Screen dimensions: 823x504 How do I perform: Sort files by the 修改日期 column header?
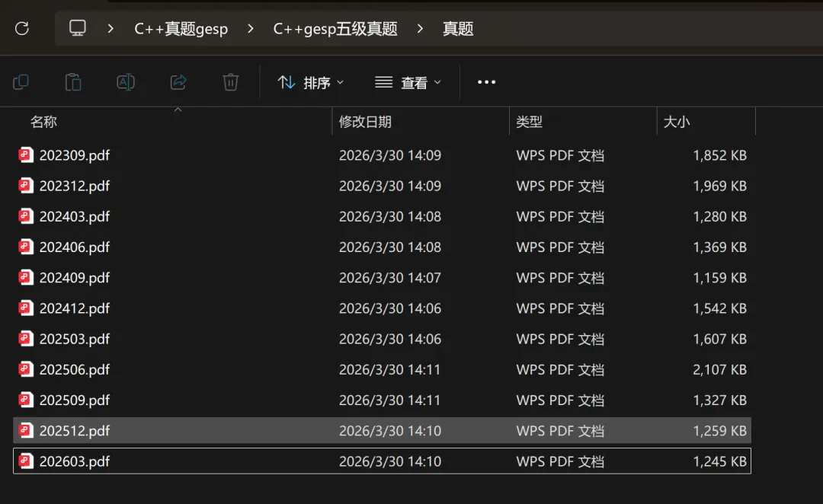(x=368, y=121)
